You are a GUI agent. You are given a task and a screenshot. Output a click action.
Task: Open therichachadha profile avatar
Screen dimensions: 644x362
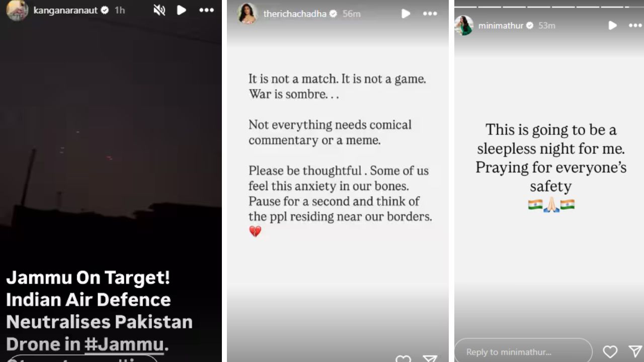click(x=248, y=14)
